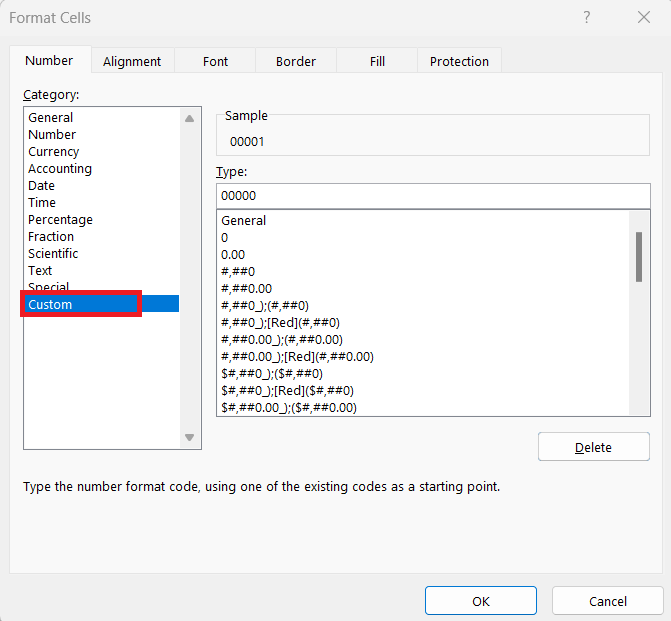Open the Font tab
This screenshot has height=621, width=671.
[215, 61]
